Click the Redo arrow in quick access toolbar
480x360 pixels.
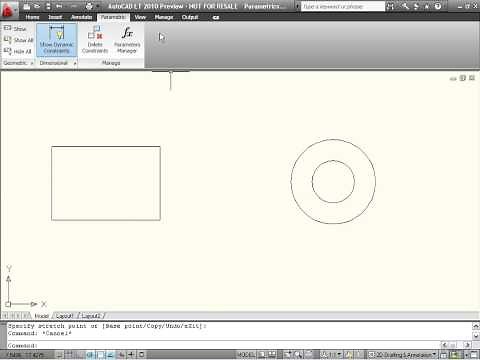point(75,6)
